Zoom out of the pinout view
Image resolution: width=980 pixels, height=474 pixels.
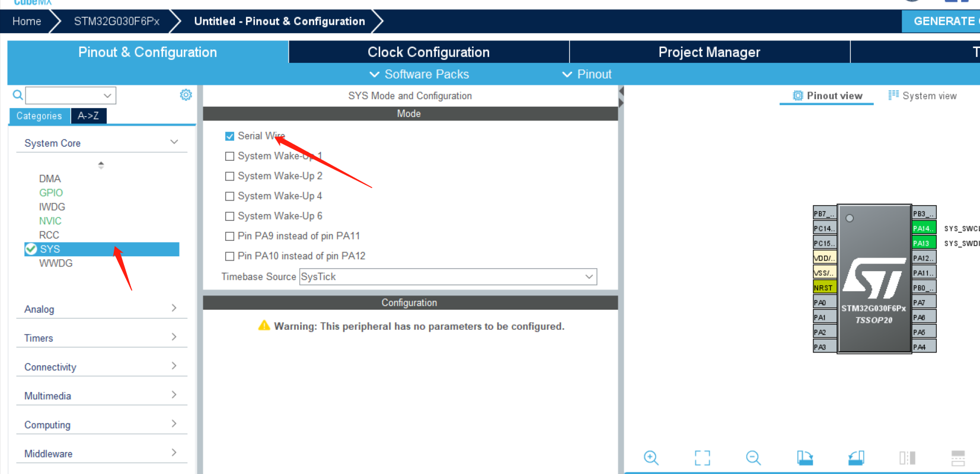(x=753, y=457)
